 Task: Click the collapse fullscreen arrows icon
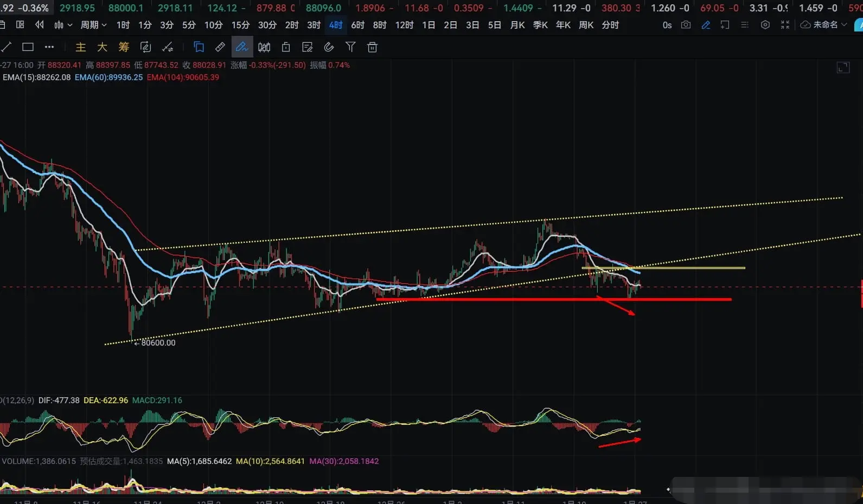[785, 25]
